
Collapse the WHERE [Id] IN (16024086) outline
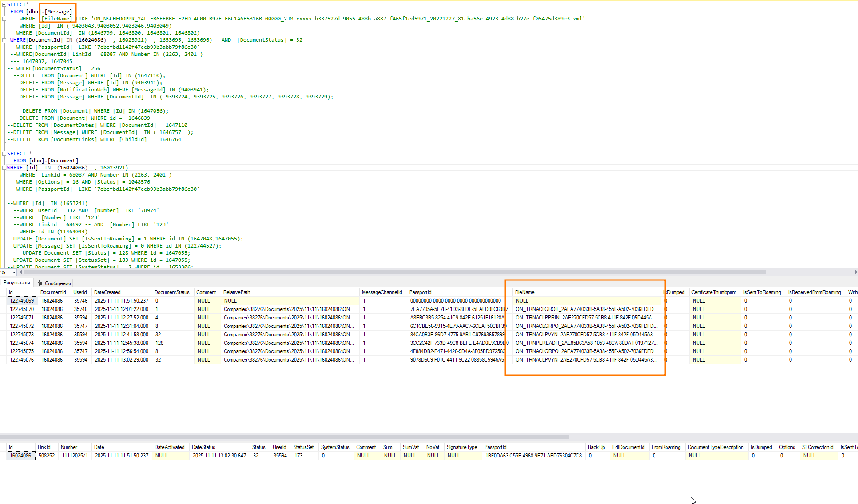click(4, 168)
